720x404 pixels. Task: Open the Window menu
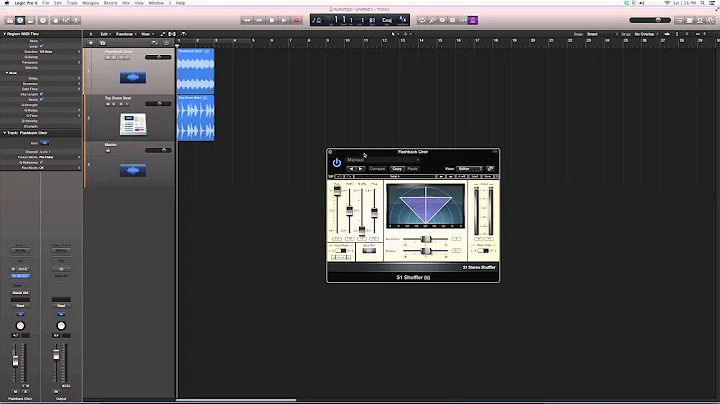point(156,3)
